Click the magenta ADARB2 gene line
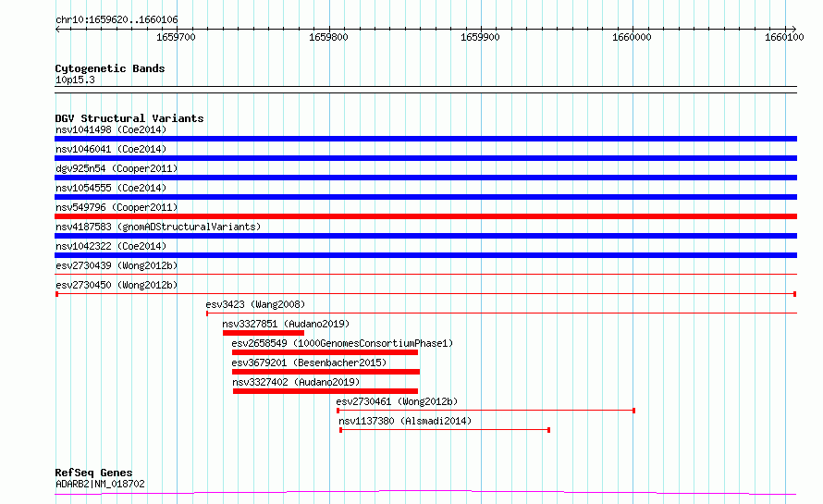Screen dimensions: 823x504 pyautogui.click(x=425, y=493)
